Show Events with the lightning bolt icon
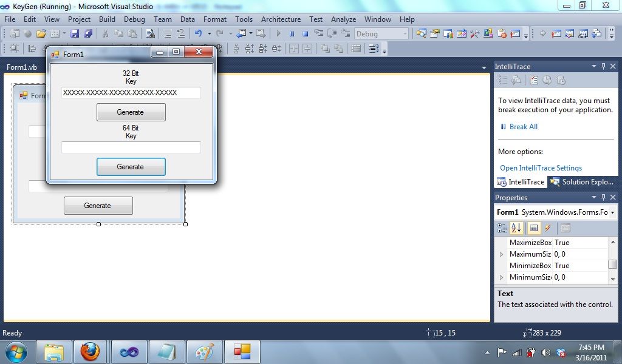Image resolution: width=622 pixels, height=364 pixels. point(548,228)
